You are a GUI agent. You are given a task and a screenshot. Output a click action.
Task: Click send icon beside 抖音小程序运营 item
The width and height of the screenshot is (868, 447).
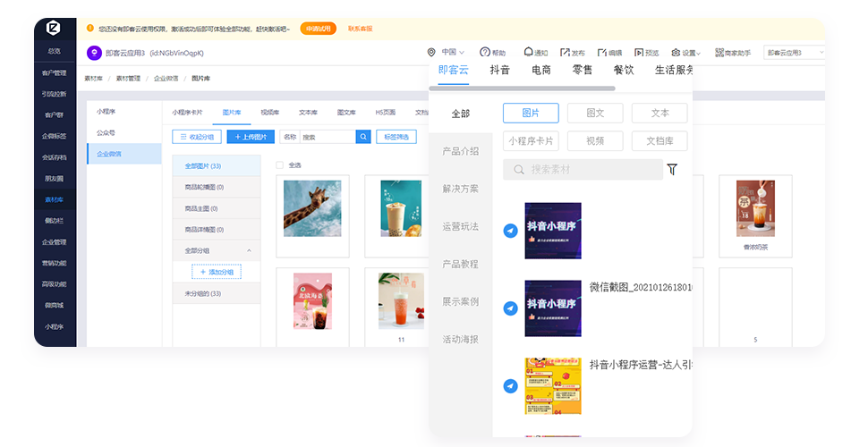point(510,386)
